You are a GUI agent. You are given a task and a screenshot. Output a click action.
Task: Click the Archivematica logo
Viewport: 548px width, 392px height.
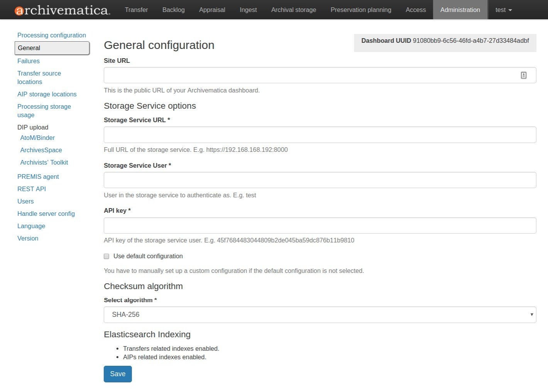point(62,10)
